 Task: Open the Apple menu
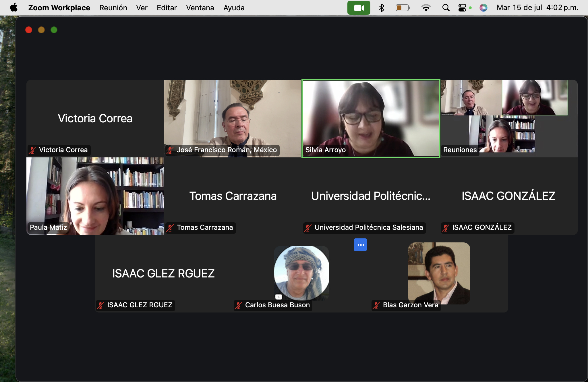click(13, 8)
